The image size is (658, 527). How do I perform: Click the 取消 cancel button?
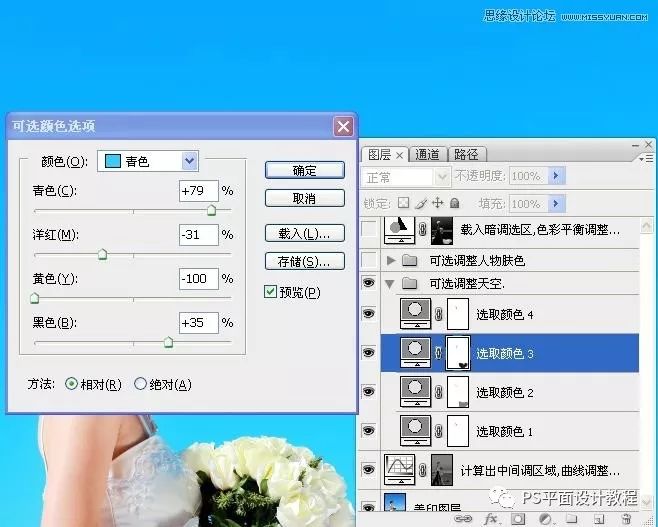tap(305, 198)
